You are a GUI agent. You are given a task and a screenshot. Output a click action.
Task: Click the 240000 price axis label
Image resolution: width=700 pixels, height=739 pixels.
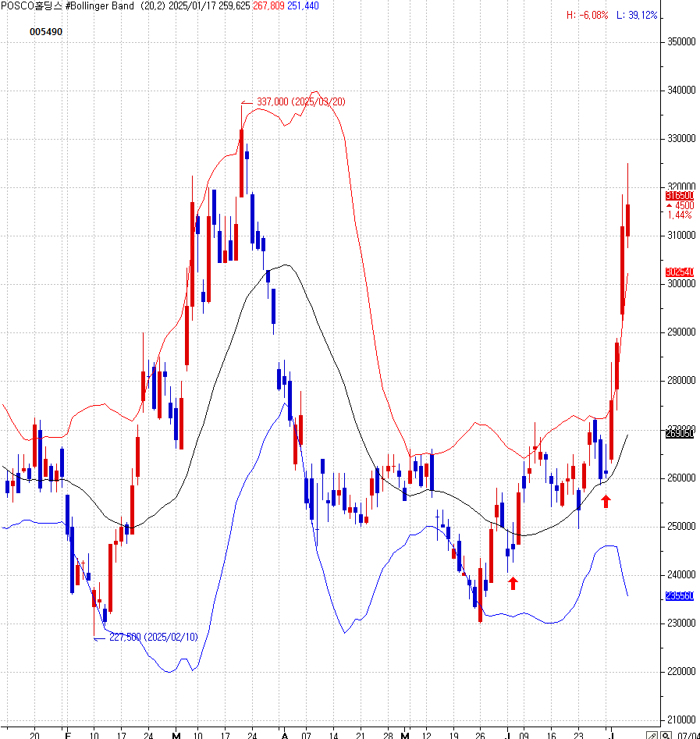pos(681,574)
